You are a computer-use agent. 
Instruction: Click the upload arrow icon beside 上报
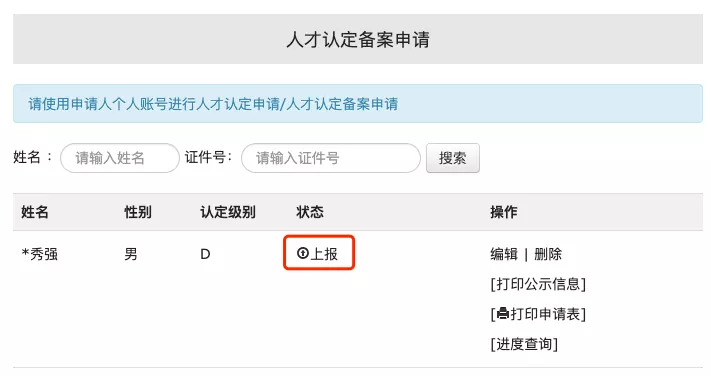point(302,253)
